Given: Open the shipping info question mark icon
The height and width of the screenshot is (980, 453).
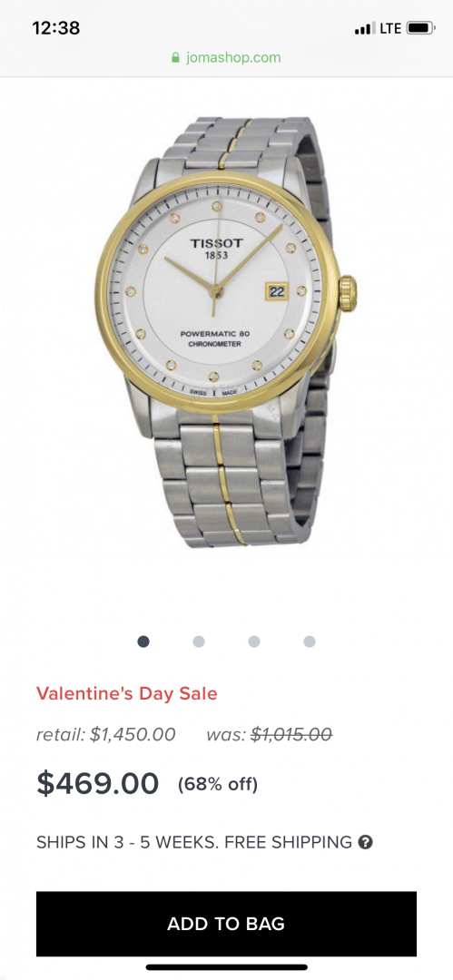Looking at the screenshot, I should pos(366,842).
